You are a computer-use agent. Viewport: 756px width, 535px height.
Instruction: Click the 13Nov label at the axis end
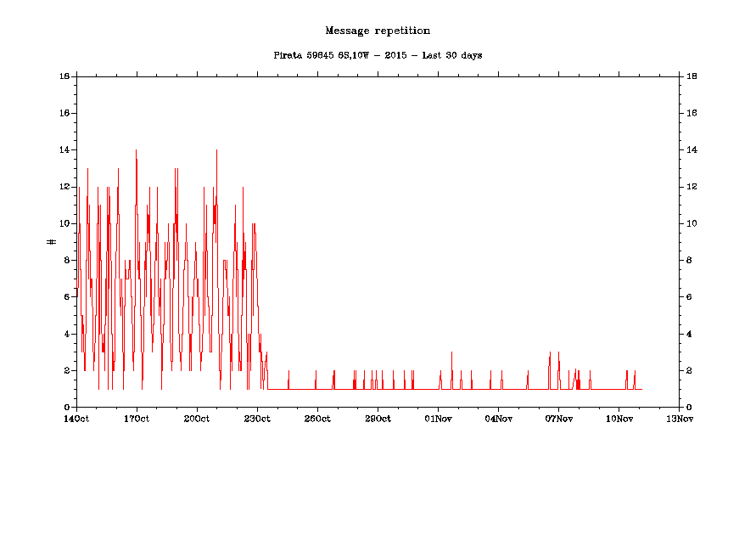(679, 418)
